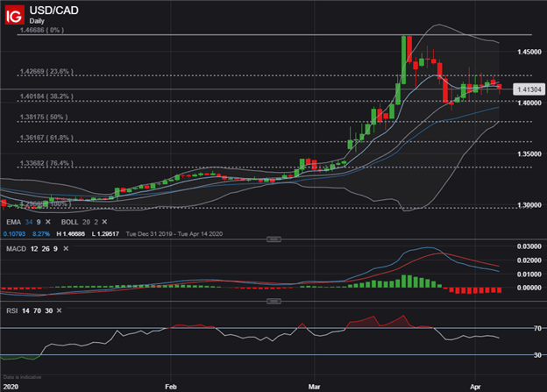Image resolution: width=547 pixels, height=392 pixels.
Task: Click the 1.36167 (61.8%) Fibonacci label
Action: [46, 138]
